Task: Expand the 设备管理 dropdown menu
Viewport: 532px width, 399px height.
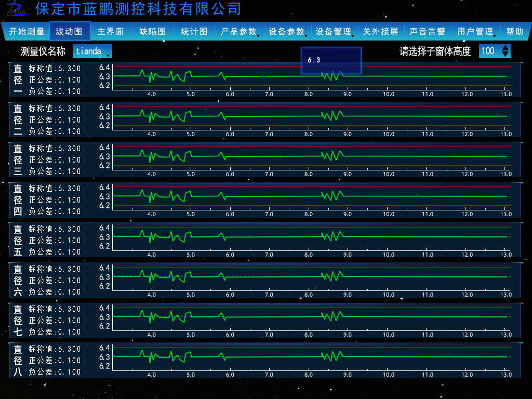Action: pyautogui.click(x=334, y=31)
